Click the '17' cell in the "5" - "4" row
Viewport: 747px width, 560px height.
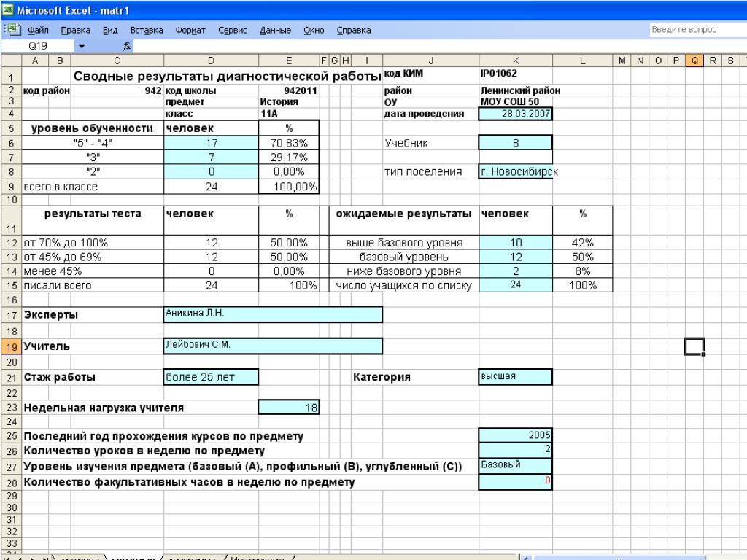click(x=211, y=143)
